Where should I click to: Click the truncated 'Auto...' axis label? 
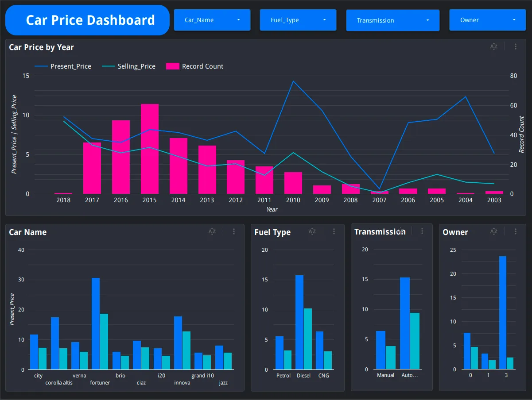click(410, 375)
